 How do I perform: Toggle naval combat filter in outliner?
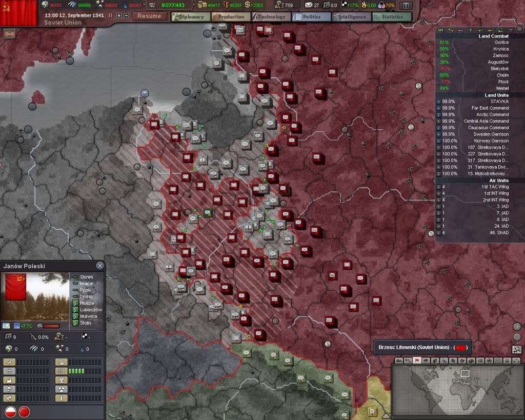tap(490, 30)
